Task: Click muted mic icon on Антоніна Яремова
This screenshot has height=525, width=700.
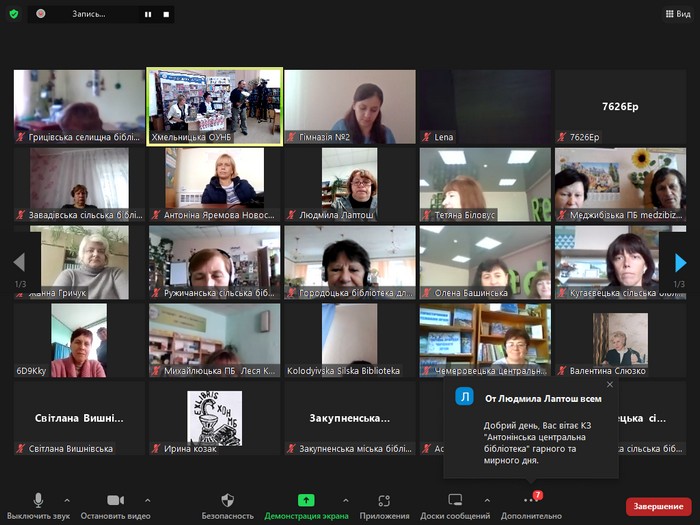Action: point(156,215)
